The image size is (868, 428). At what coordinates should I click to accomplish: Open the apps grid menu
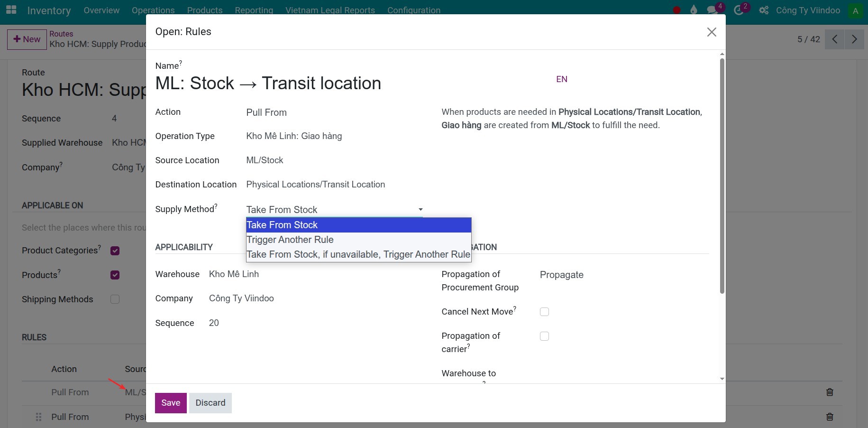(10, 10)
